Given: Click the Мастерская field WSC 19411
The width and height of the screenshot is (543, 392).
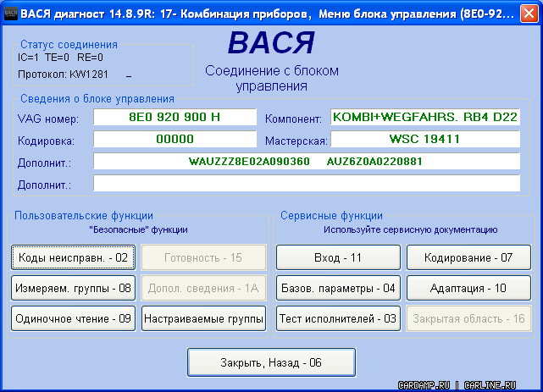Looking at the screenshot, I should [425, 139].
